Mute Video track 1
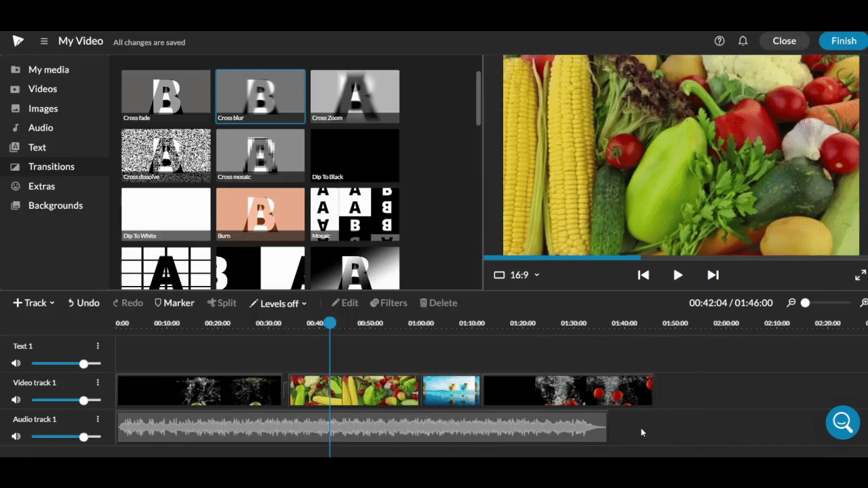This screenshot has height=488, width=868. pos(16,401)
